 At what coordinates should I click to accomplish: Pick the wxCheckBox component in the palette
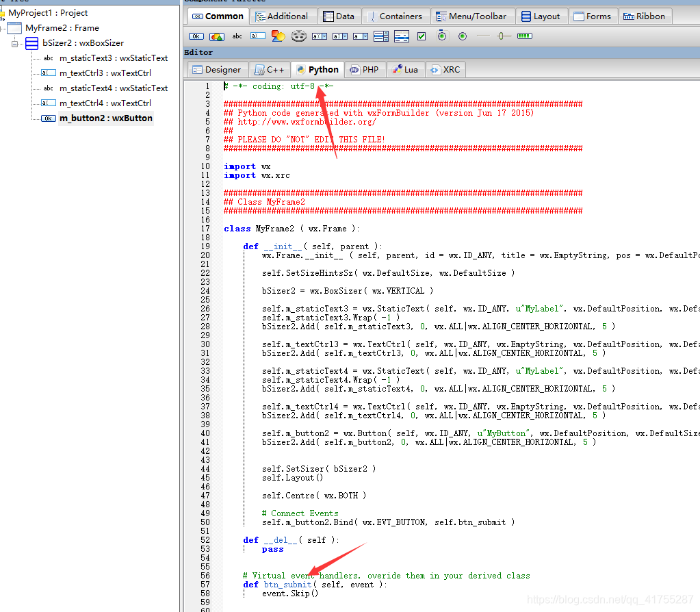pyautogui.click(x=422, y=36)
